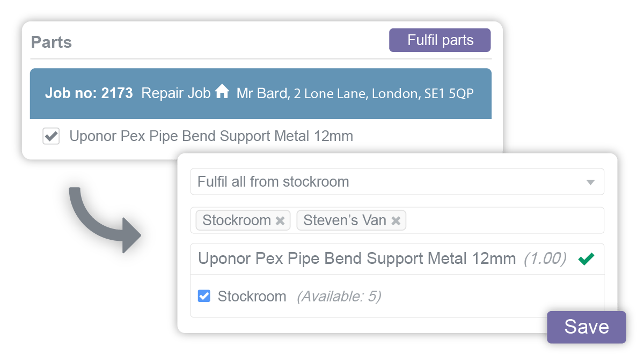Screen dimensions: 644x362
Task: Click the Job no: 2173 header text
Action: [89, 93]
